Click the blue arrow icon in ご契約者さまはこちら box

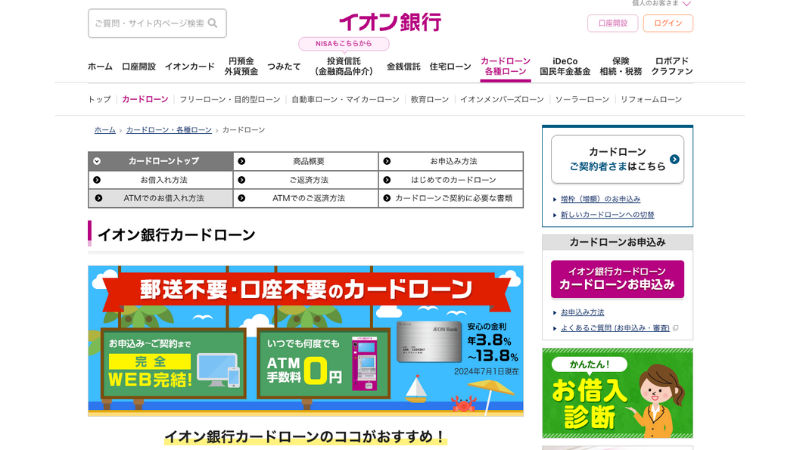pos(674,159)
